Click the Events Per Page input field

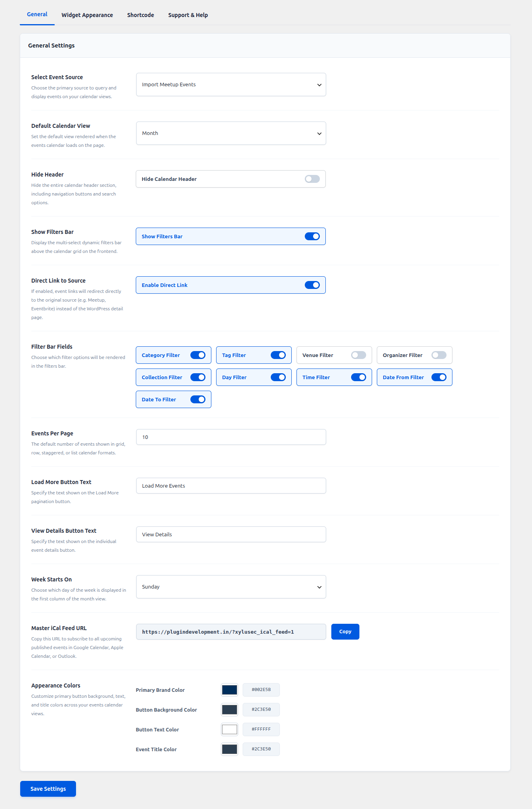click(231, 437)
